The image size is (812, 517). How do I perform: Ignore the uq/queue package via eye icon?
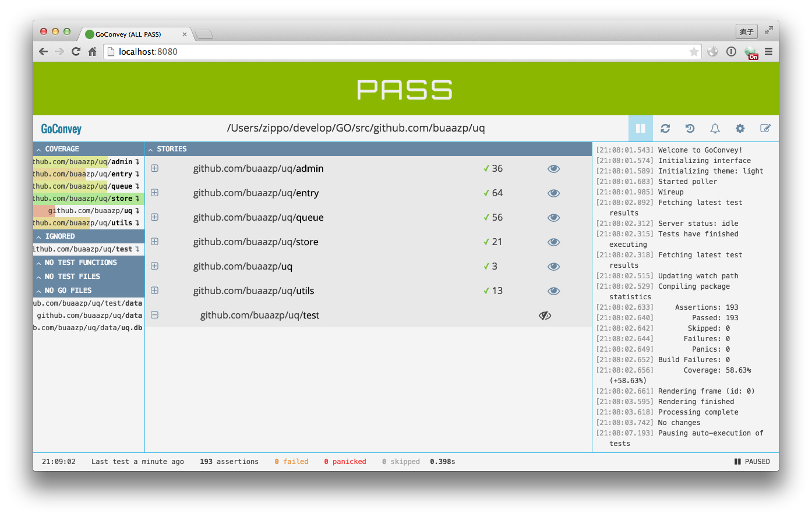pyautogui.click(x=553, y=218)
